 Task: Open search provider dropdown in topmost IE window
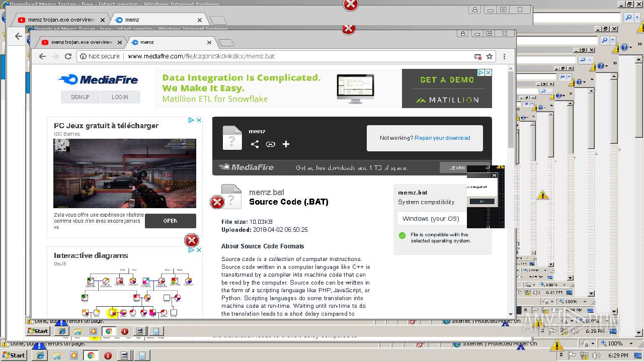tap(637, 18)
